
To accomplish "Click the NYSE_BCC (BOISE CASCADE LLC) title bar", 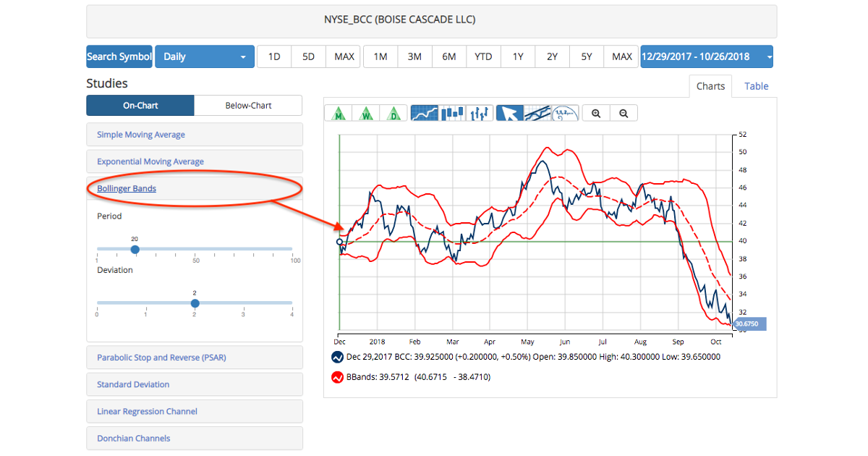I will [x=431, y=21].
